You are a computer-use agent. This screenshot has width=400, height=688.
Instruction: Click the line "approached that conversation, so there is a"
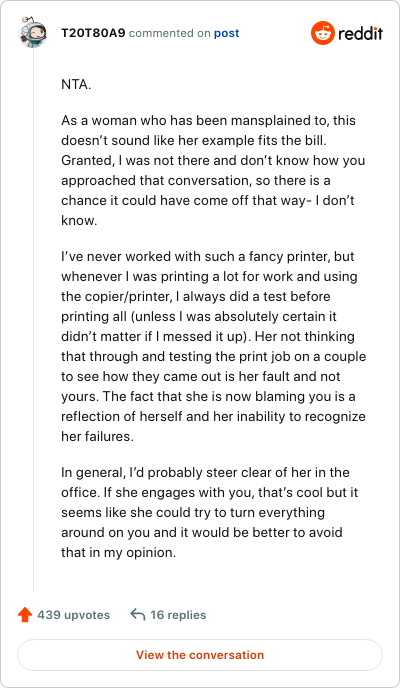tap(196, 180)
